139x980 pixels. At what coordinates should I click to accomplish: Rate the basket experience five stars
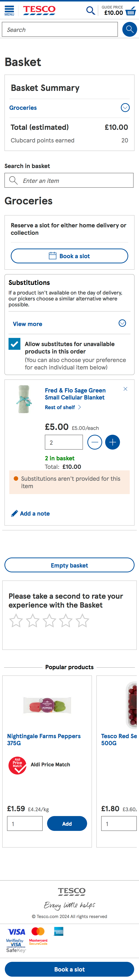tap(82, 621)
